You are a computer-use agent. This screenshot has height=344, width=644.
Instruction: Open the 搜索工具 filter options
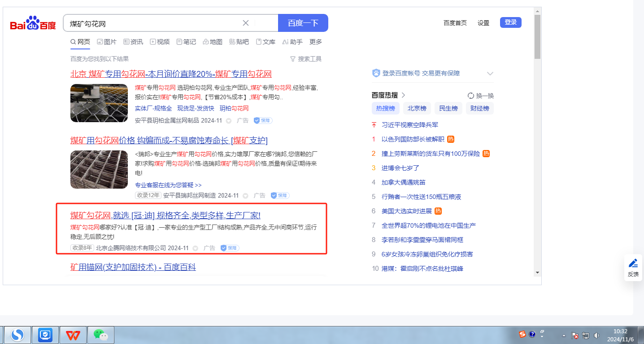306,59
